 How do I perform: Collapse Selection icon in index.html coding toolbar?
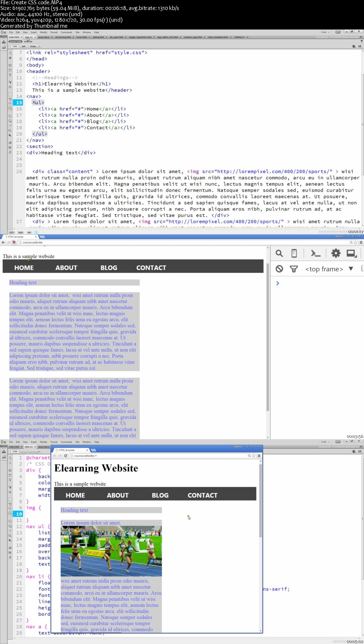pyautogui.click(x=10, y=70)
